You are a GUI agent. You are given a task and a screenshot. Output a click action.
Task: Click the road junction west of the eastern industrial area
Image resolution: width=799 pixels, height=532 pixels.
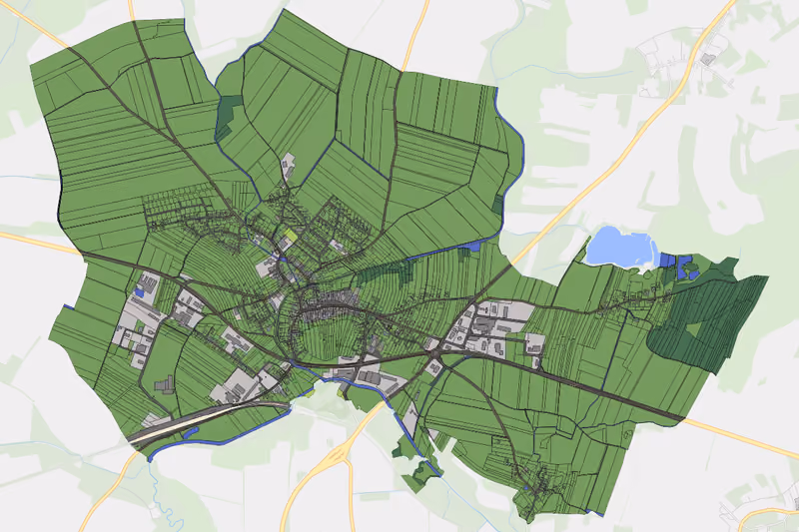click(434, 351)
